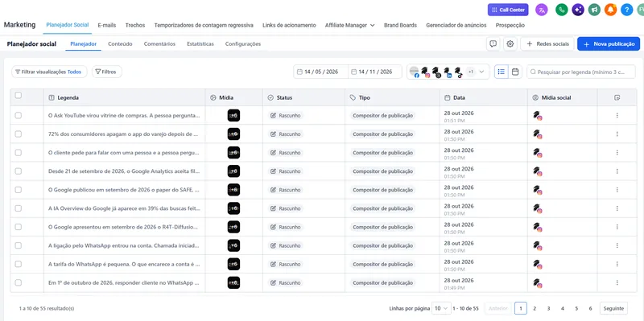The width and height of the screenshot is (644, 321).
Task: Check the R4T-Diffusion row checkbox
Action: pos(18,227)
